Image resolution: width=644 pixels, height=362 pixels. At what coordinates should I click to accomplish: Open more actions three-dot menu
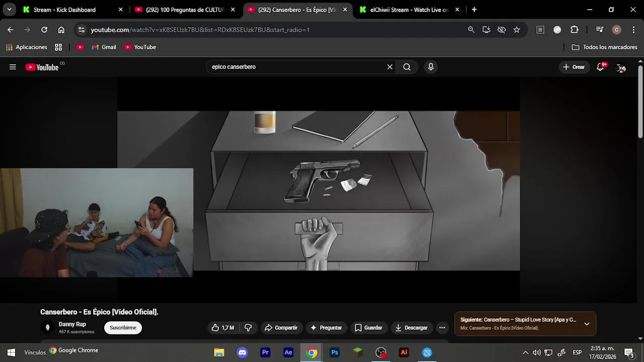pos(442,328)
